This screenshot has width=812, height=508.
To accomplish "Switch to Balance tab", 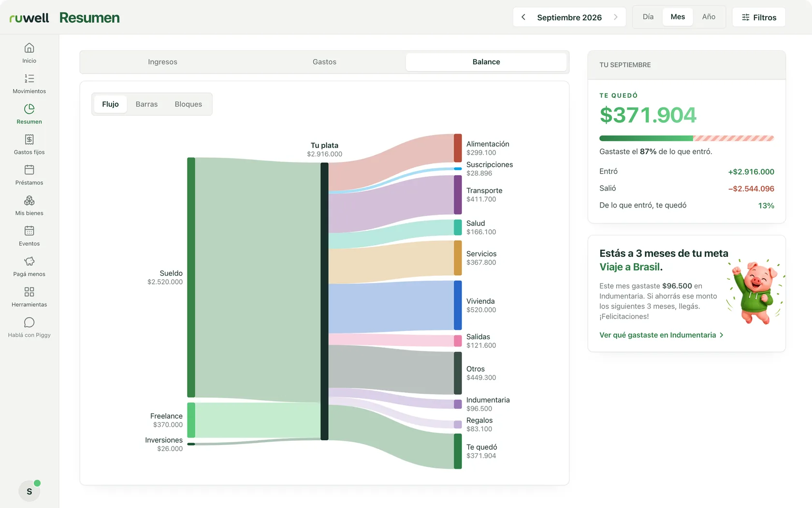I will point(486,62).
